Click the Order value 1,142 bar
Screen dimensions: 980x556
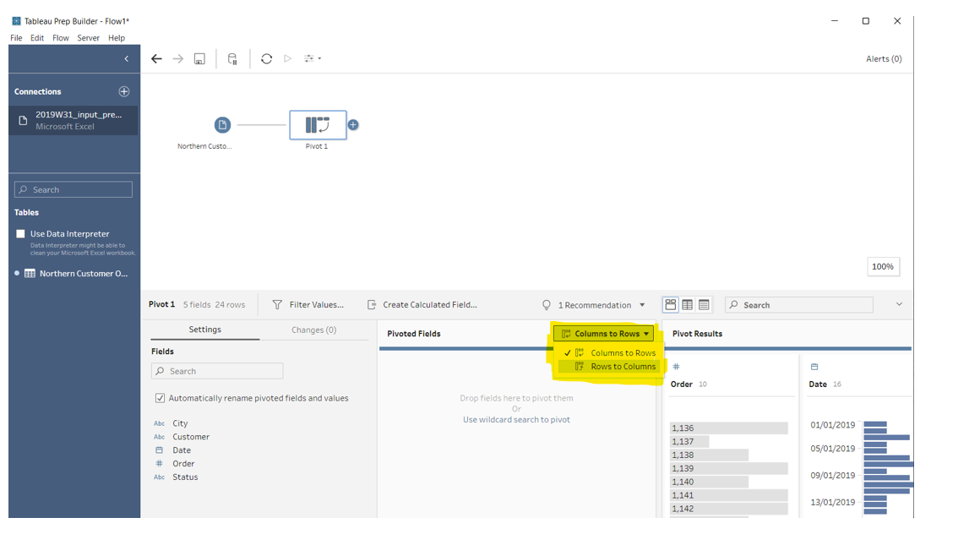[729, 509]
